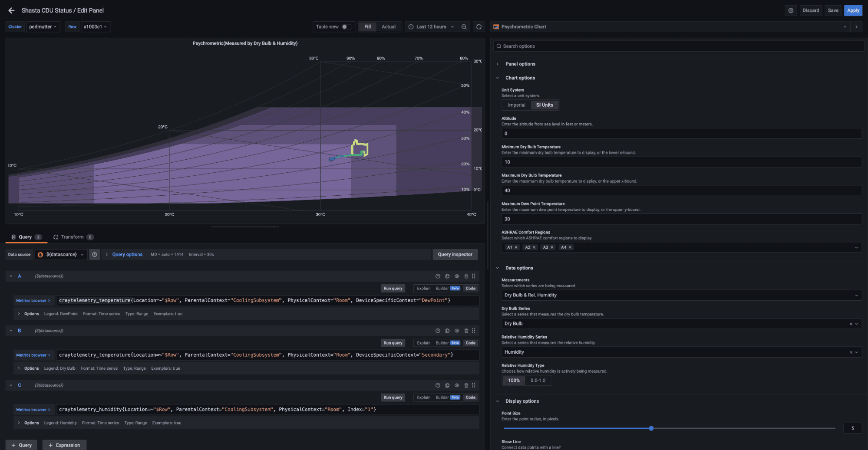The height and width of the screenshot is (450, 868).
Task: Switch the panel view to Actual
Action: [x=389, y=26]
